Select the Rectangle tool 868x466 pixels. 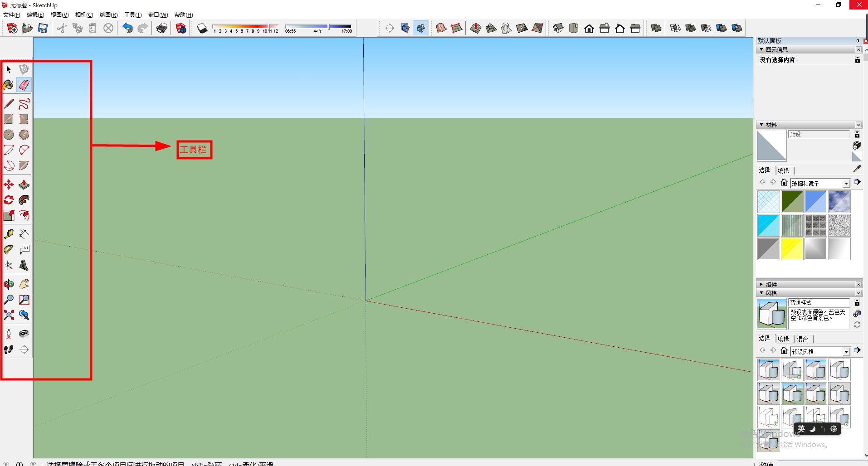click(9, 119)
